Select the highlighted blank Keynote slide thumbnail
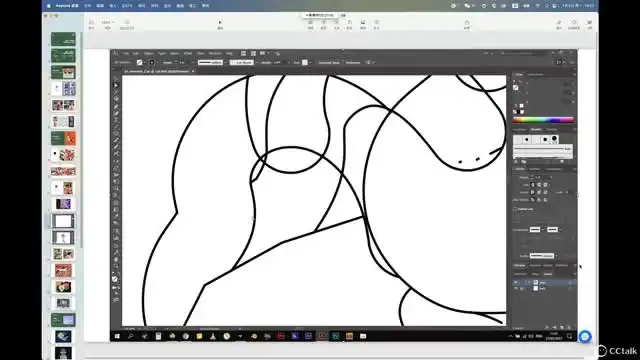 pyautogui.click(x=63, y=221)
